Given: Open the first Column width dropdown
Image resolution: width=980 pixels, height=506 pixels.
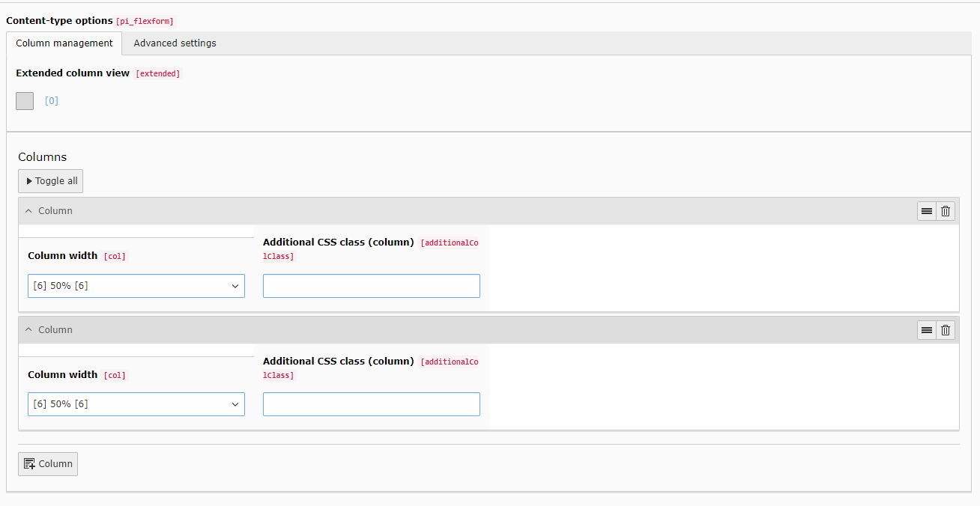Looking at the screenshot, I should click(x=136, y=286).
